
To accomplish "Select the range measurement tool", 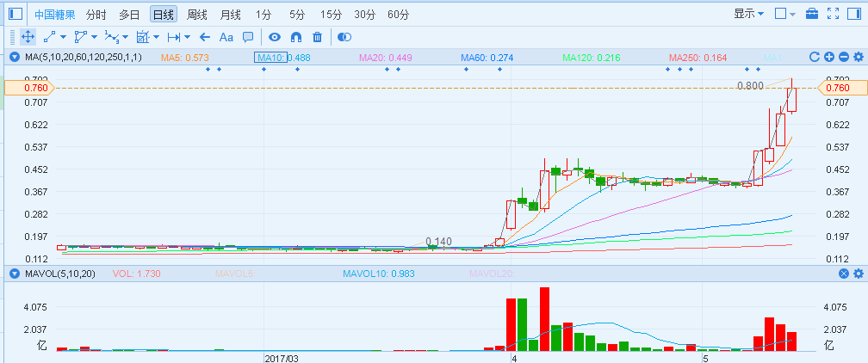I will (174, 37).
